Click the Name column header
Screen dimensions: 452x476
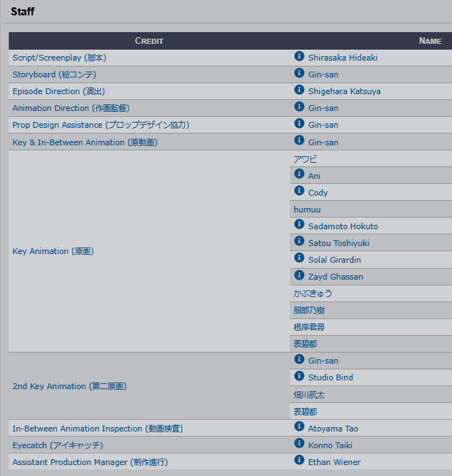click(x=430, y=41)
